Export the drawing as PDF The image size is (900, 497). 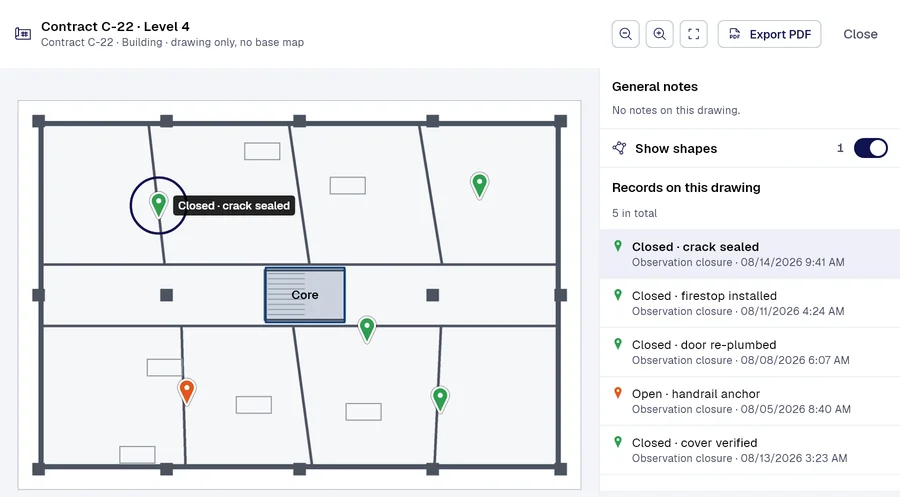click(769, 34)
